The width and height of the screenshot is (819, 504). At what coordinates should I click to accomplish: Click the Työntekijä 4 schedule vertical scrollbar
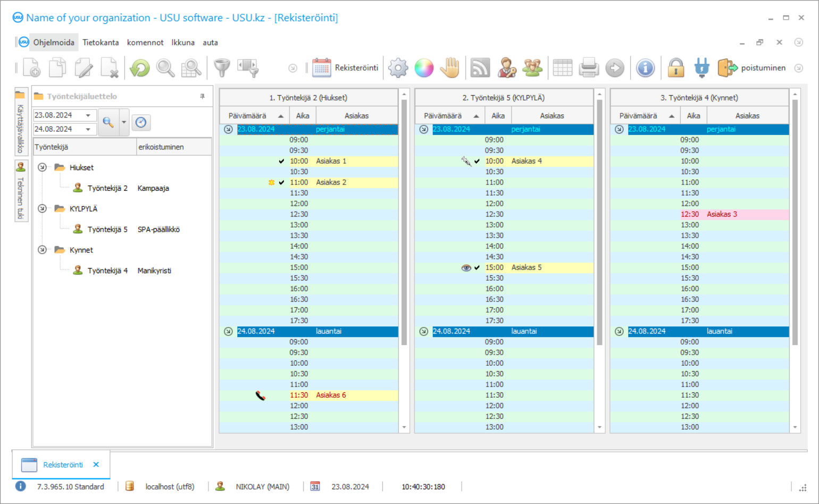[x=795, y=223]
